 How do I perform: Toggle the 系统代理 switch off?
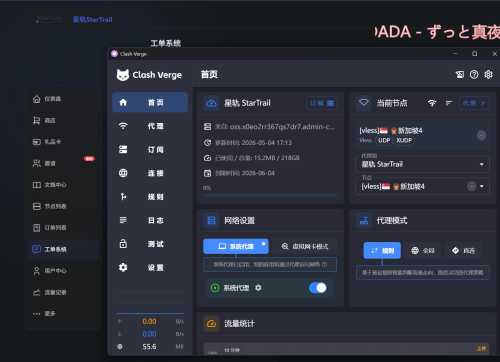point(318,288)
